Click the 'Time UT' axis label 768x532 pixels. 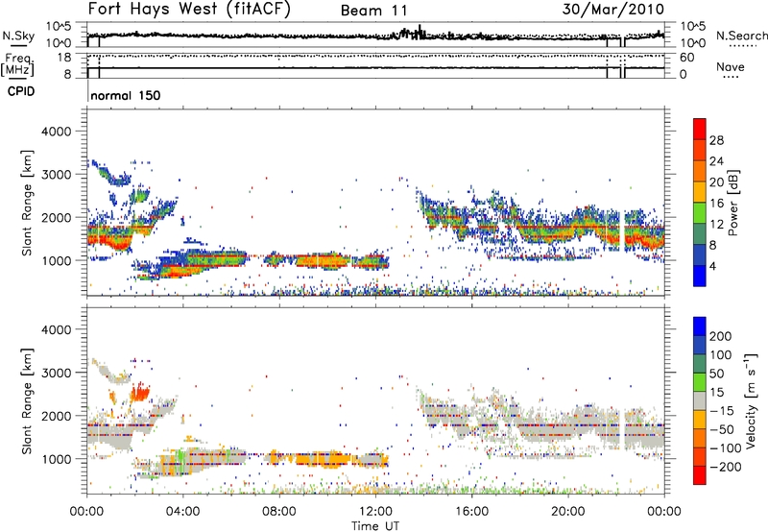[375, 526]
